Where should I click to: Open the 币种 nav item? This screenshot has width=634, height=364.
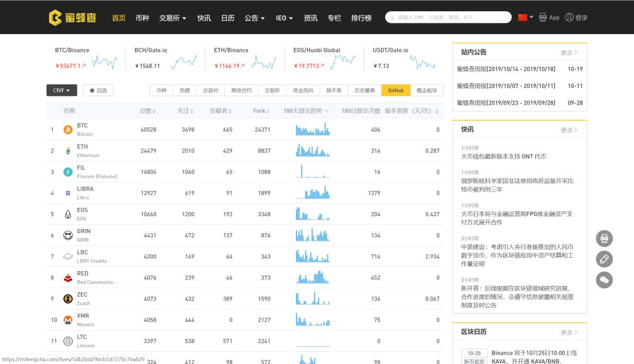[142, 18]
